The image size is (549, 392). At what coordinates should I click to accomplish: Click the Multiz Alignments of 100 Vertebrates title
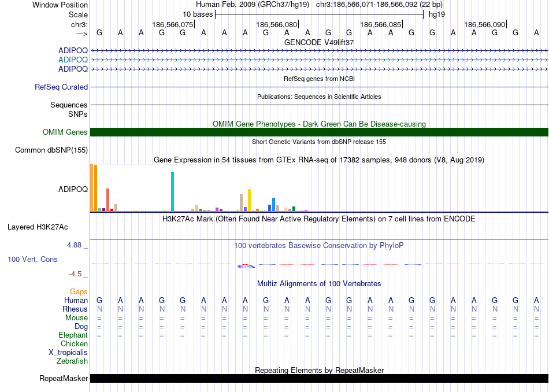[319, 283]
